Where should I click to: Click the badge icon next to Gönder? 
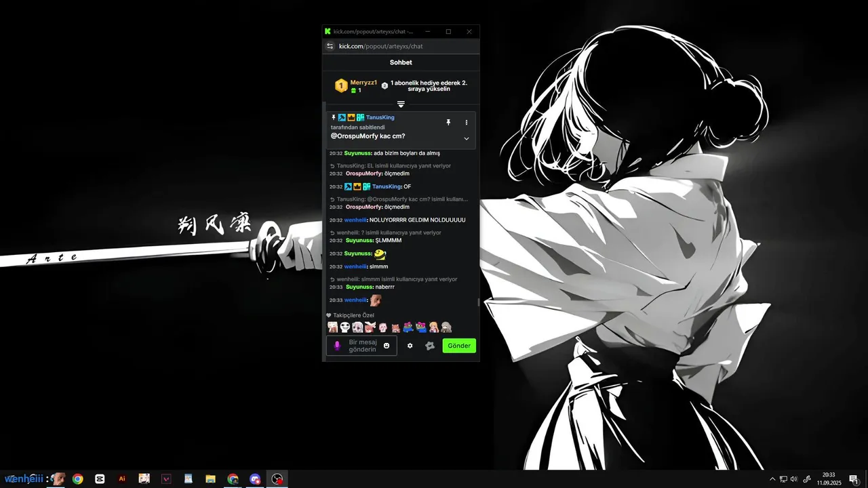click(429, 346)
